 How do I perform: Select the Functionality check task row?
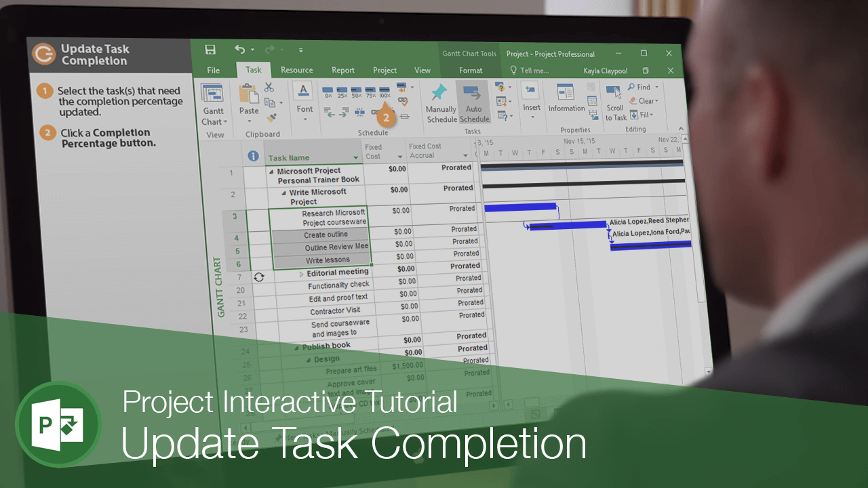[x=338, y=285]
